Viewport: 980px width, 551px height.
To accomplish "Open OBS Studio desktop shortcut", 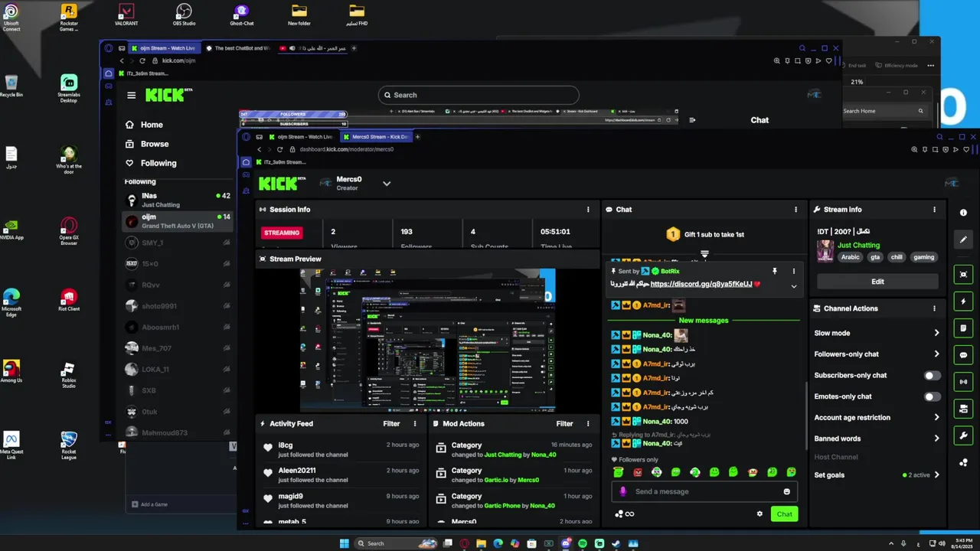I will (184, 14).
